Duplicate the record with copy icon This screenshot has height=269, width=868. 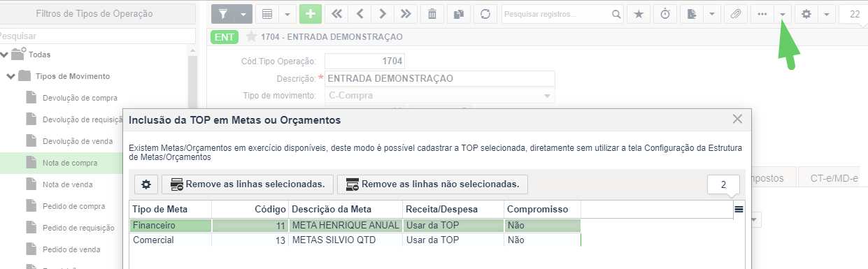click(459, 13)
